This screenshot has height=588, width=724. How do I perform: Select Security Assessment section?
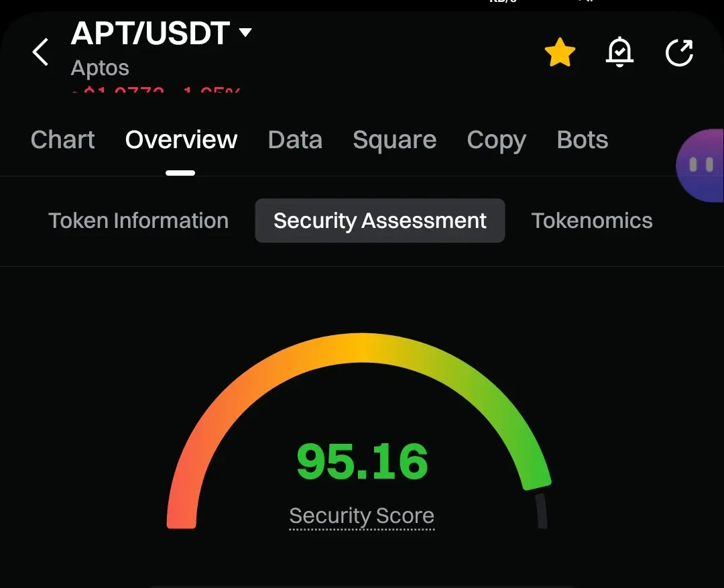(379, 221)
